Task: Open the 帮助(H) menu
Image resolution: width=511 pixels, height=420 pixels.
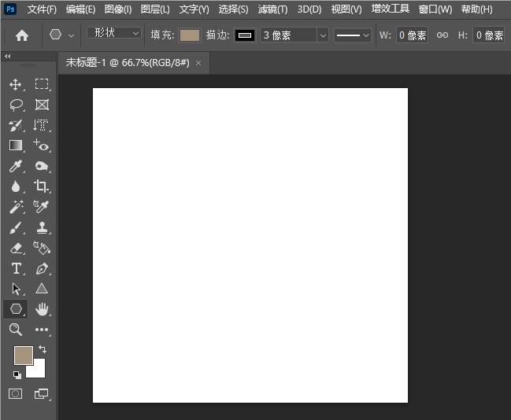Action: click(477, 9)
